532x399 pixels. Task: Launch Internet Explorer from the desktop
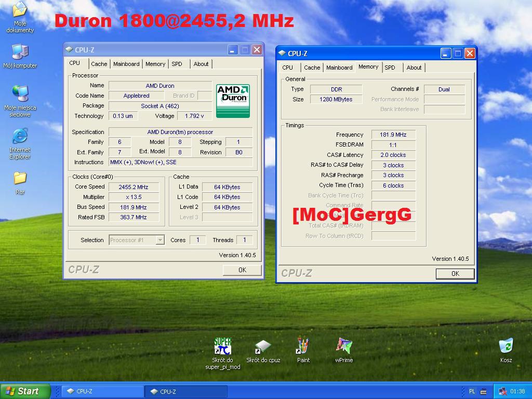(20, 144)
